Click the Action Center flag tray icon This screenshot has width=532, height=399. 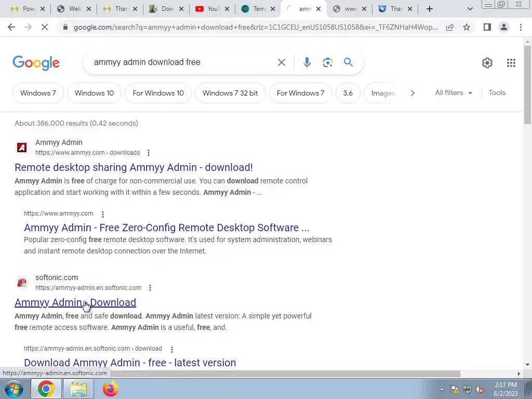(x=454, y=390)
